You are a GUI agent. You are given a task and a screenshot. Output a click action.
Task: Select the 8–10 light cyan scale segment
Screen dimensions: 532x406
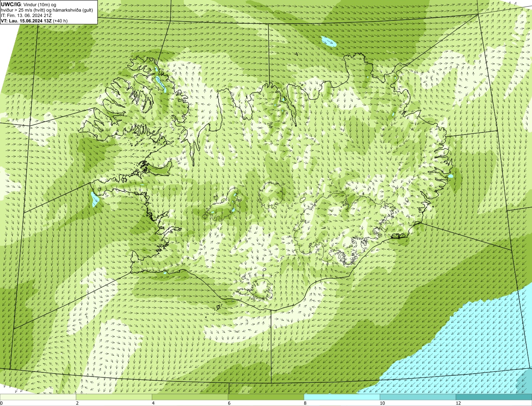tap(342, 397)
